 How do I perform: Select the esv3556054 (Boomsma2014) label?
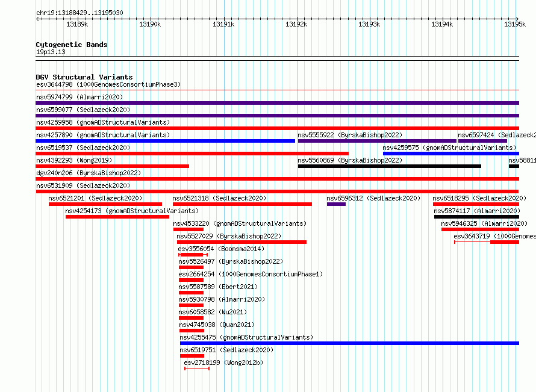[221, 249]
